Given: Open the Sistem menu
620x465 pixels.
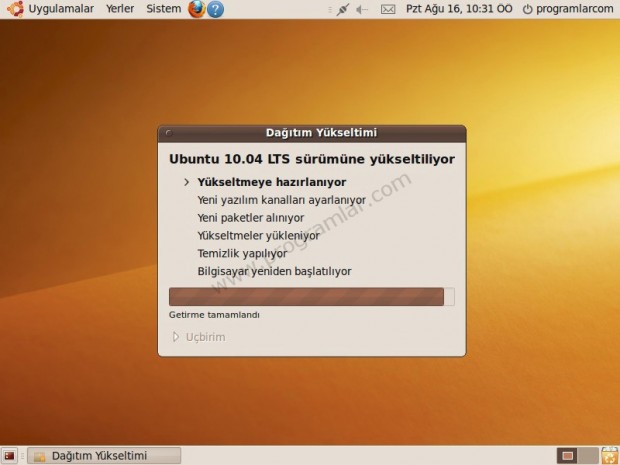Looking at the screenshot, I should pyautogui.click(x=163, y=9).
